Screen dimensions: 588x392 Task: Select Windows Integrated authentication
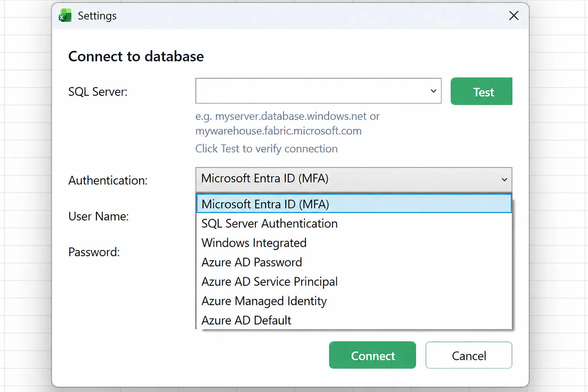coord(354,243)
